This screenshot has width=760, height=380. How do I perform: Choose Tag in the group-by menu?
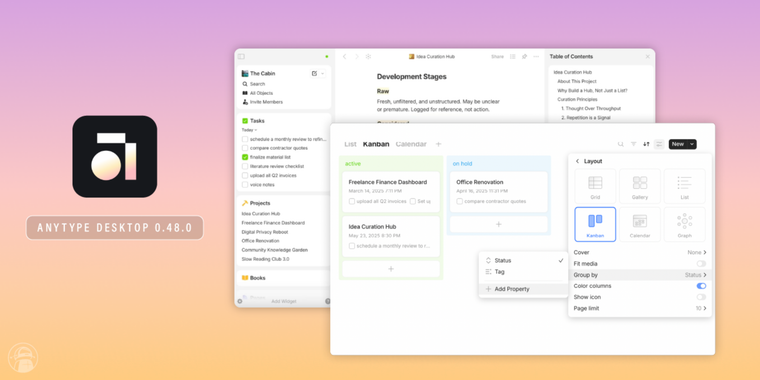pyautogui.click(x=524, y=272)
